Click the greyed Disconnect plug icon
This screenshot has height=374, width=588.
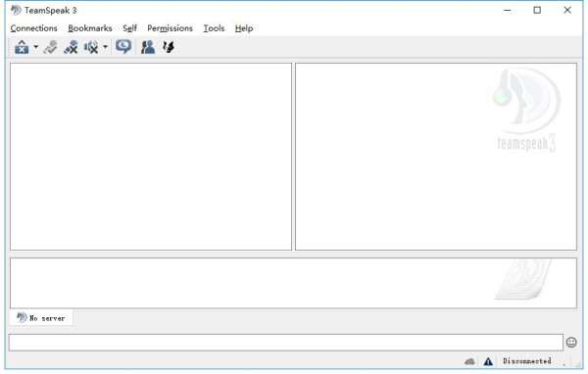(50, 47)
